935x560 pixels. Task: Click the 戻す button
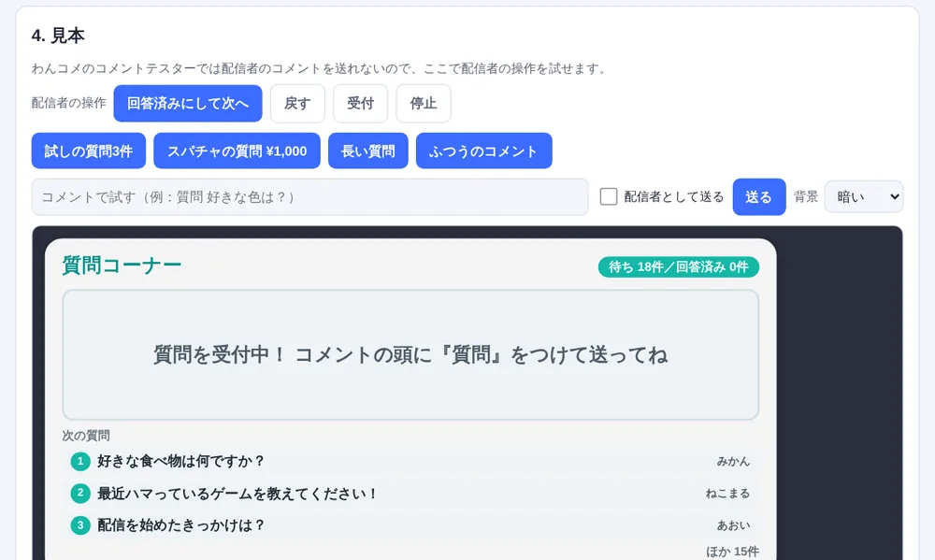(x=297, y=103)
